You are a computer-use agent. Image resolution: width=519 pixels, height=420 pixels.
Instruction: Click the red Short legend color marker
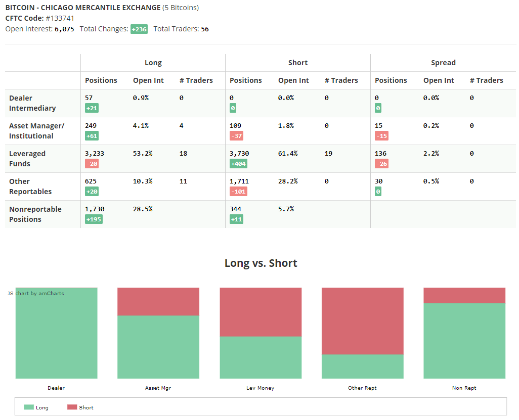point(72,407)
